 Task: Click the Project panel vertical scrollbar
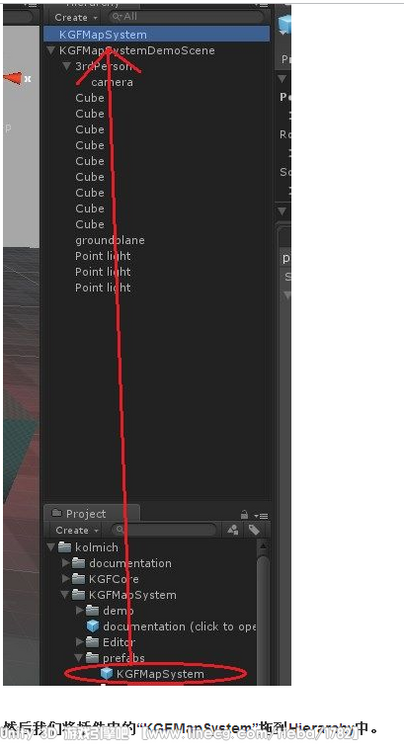click(x=263, y=612)
